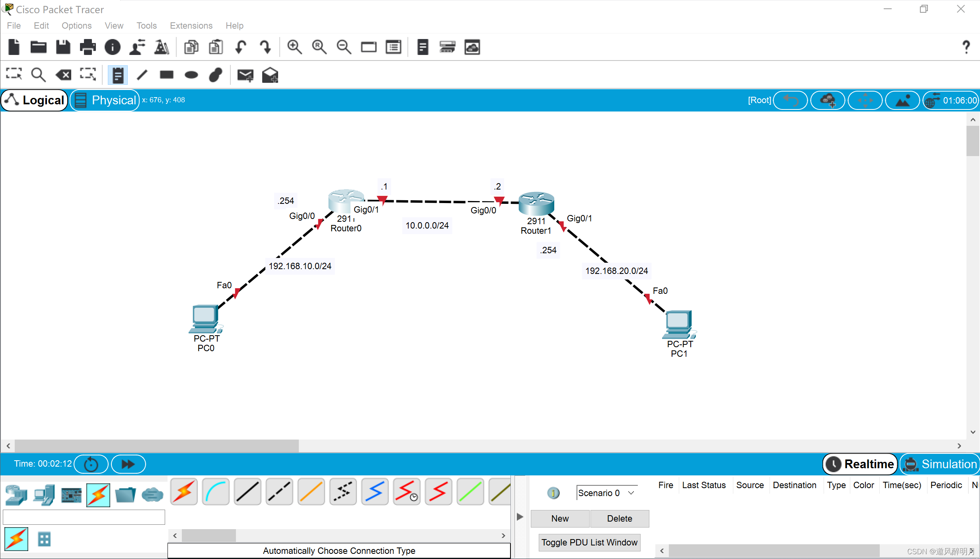Viewport: 980px width, 559px height.
Task: Open the PC1 computer icon
Action: tap(679, 323)
